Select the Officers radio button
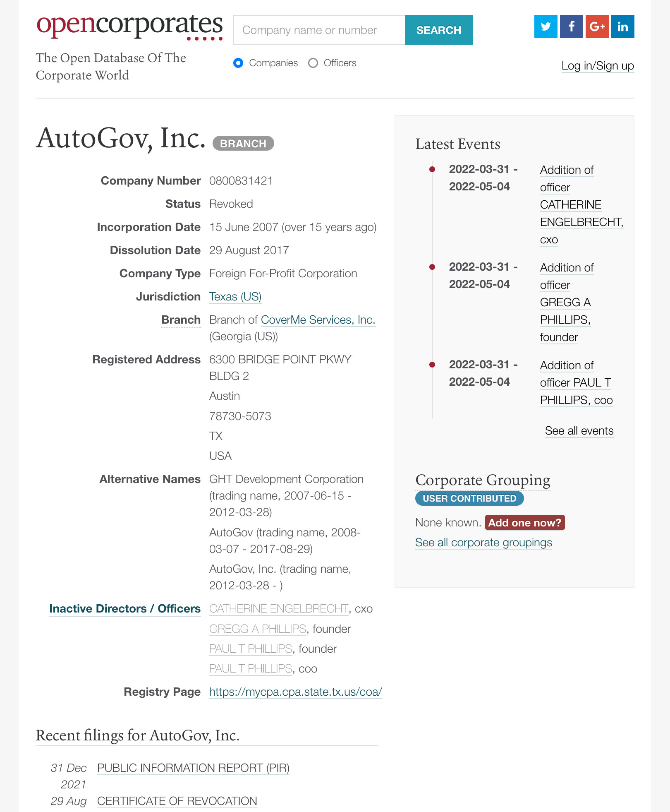 coord(313,63)
